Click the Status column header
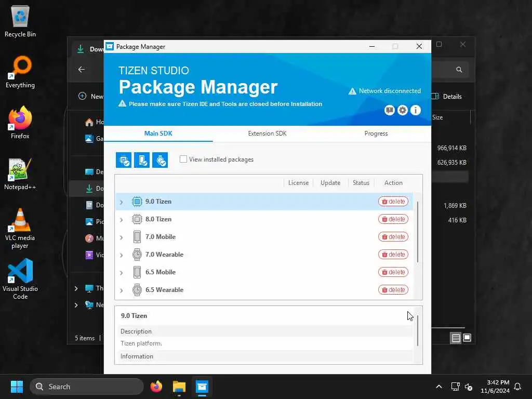The width and height of the screenshot is (532, 399). pos(361,183)
